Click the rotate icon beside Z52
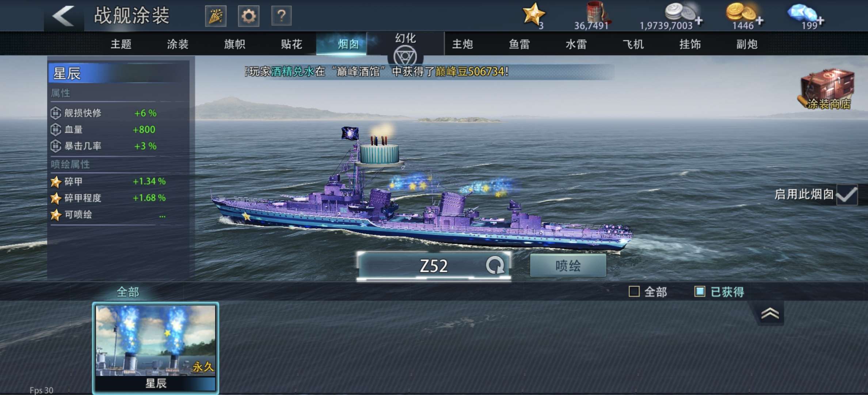Image resolution: width=868 pixels, height=395 pixels. (x=495, y=266)
